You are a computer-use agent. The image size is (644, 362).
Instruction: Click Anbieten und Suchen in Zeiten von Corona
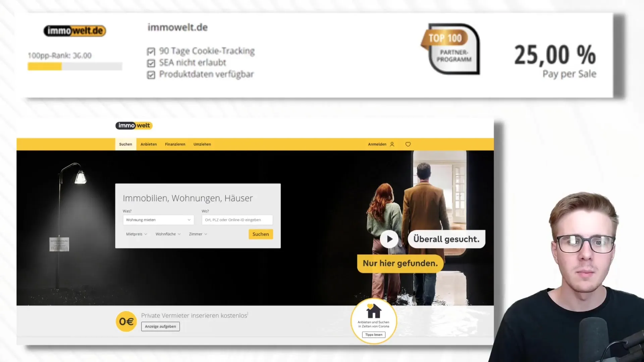[x=373, y=324]
